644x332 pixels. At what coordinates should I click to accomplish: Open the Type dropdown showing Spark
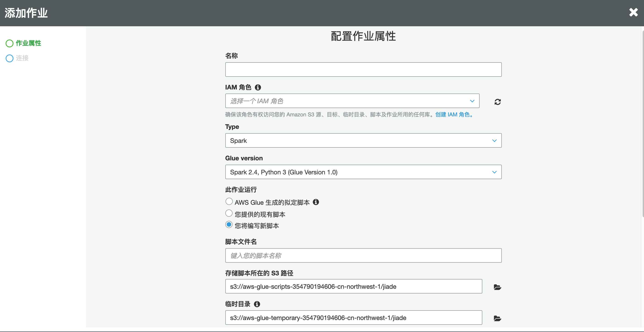point(363,140)
